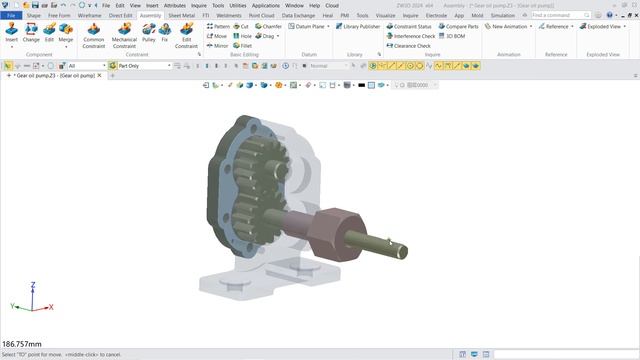Click the Mirror tool
640x360 pixels.
[217, 46]
